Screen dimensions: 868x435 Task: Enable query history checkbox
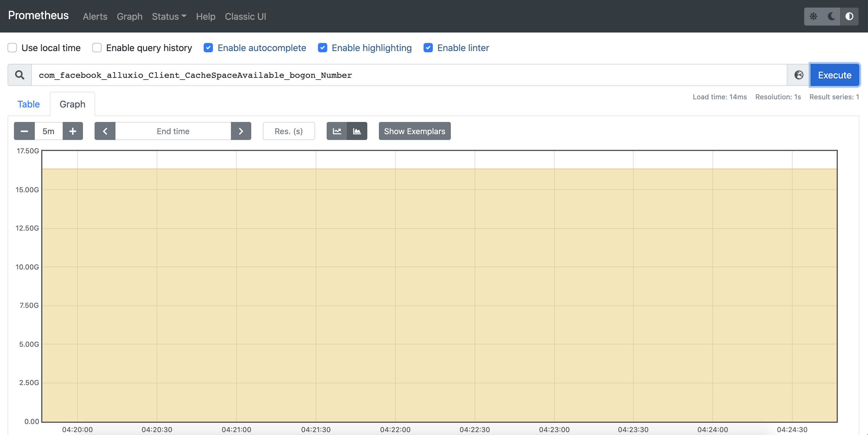pos(97,48)
